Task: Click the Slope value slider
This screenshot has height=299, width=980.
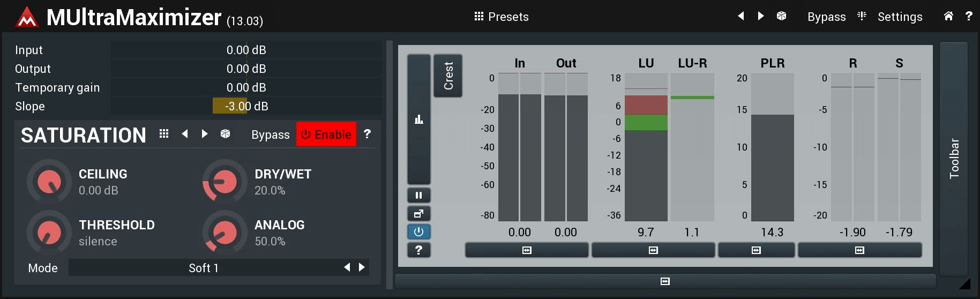Action: [246, 106]
